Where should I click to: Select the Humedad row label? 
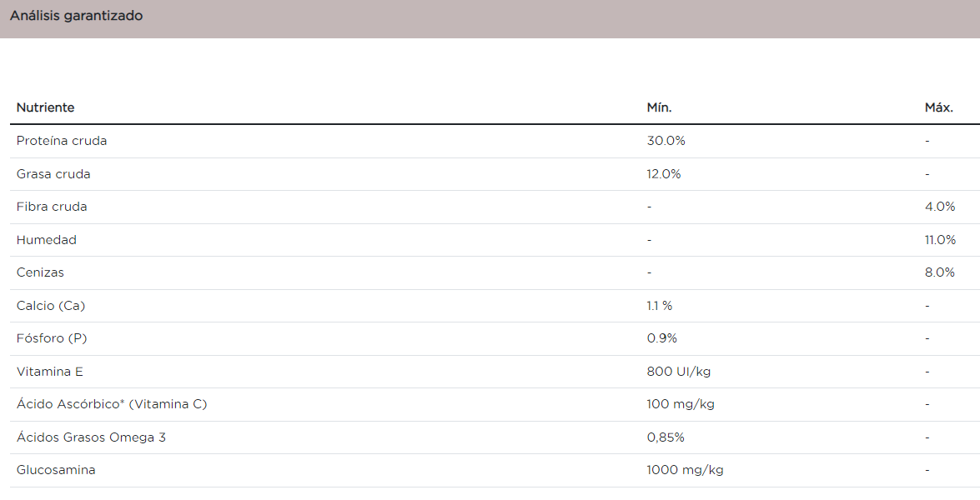tap(47, 240)
